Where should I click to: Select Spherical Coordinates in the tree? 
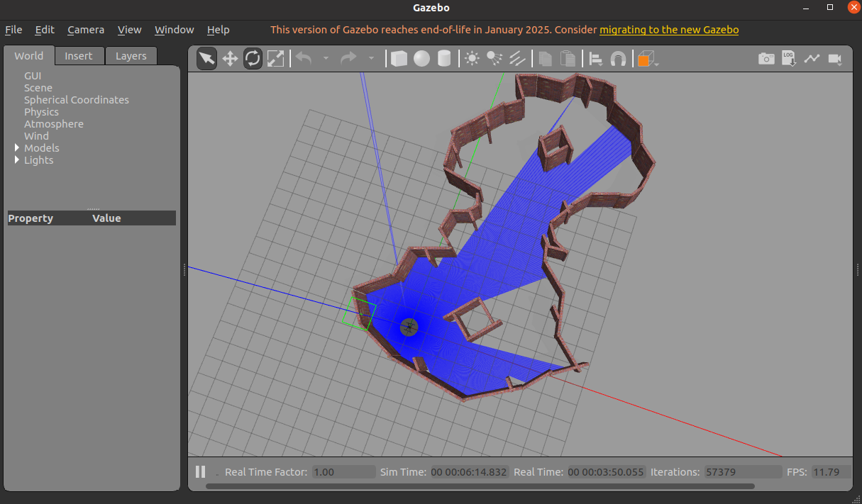77,100
